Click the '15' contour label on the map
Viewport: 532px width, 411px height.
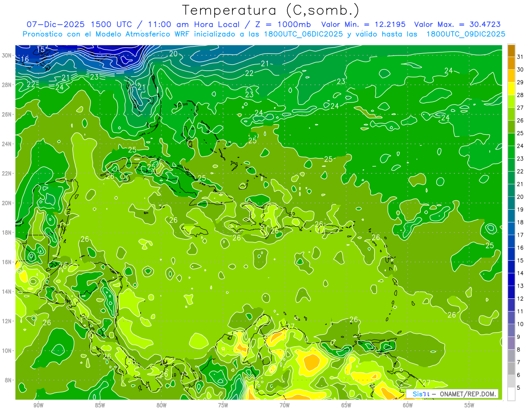(41, 50)
